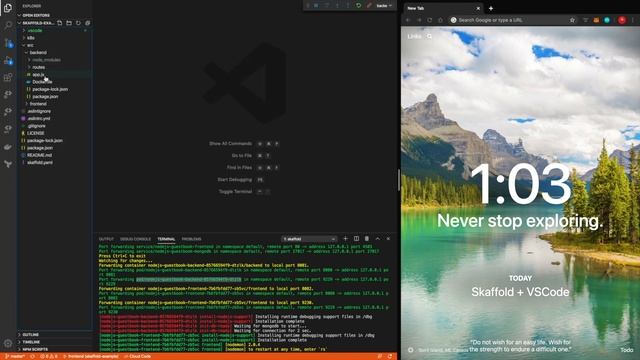Stop debugging with the red disconnect icon

click(369, 5)
